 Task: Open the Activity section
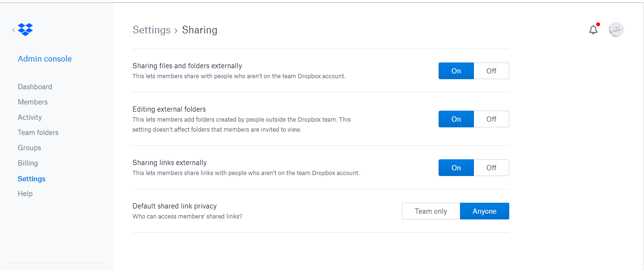pyautogui.click(x=30, y=117)
